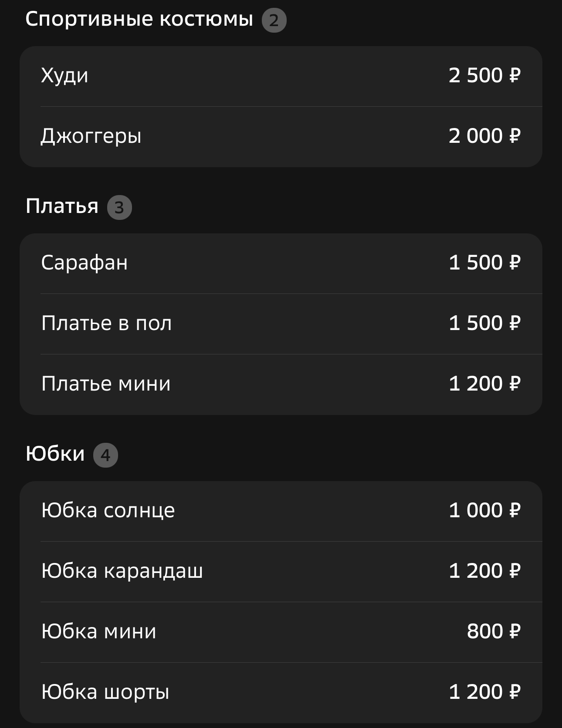Open Юбка шорты item
This screenshot has width=562, height=728.
[281, 693]
